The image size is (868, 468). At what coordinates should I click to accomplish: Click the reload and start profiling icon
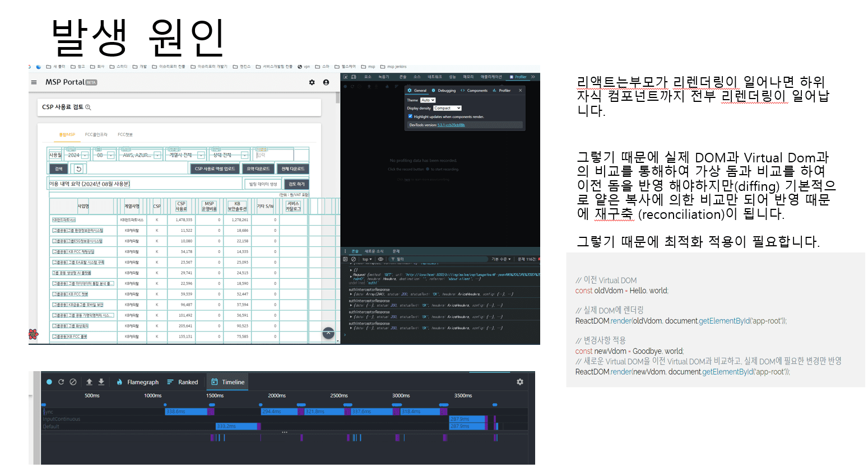(x=61, y=382)
